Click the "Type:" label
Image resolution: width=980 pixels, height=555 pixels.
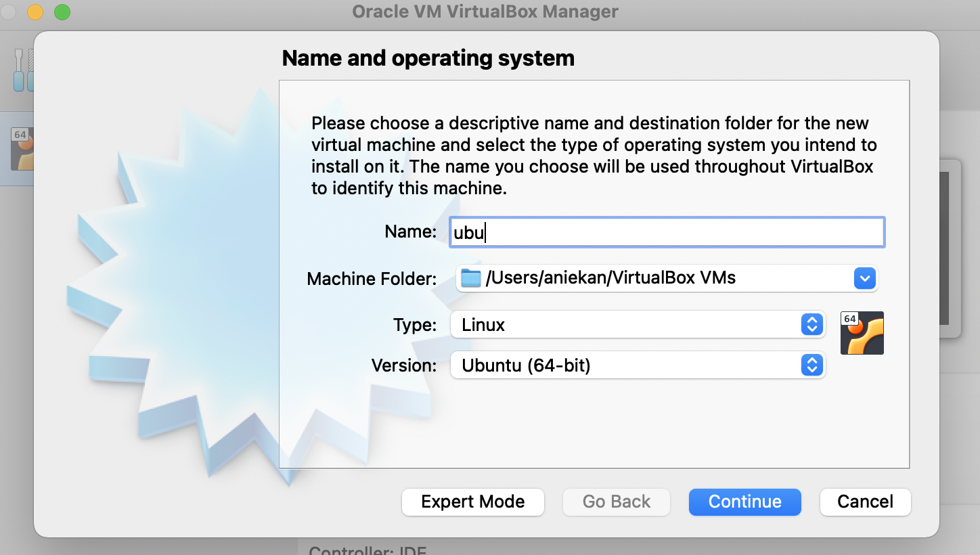[x=415, y=325]
